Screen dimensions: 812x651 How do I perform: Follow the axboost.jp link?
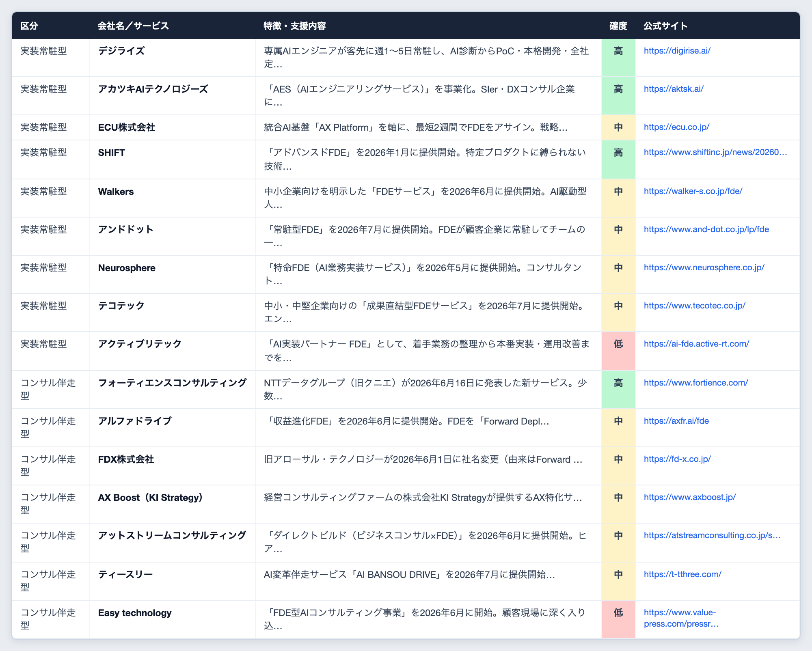pos(690,497)
